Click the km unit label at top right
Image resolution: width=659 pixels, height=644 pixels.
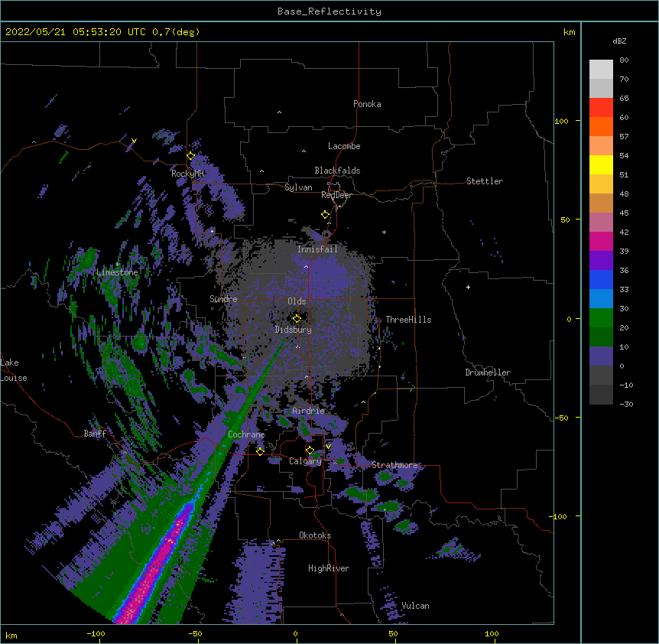click(x=569, y=32)
